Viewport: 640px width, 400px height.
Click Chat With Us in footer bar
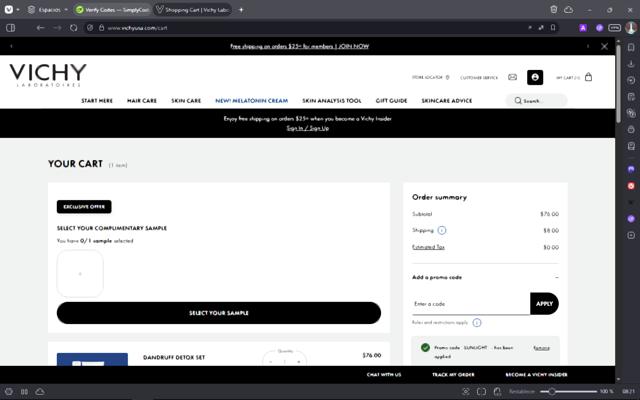[x=384, y=375]
